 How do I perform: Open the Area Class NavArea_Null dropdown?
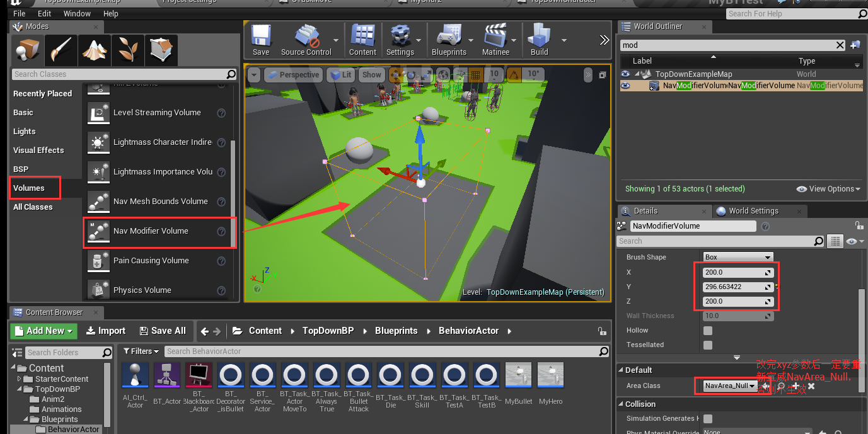click(730, 385)
